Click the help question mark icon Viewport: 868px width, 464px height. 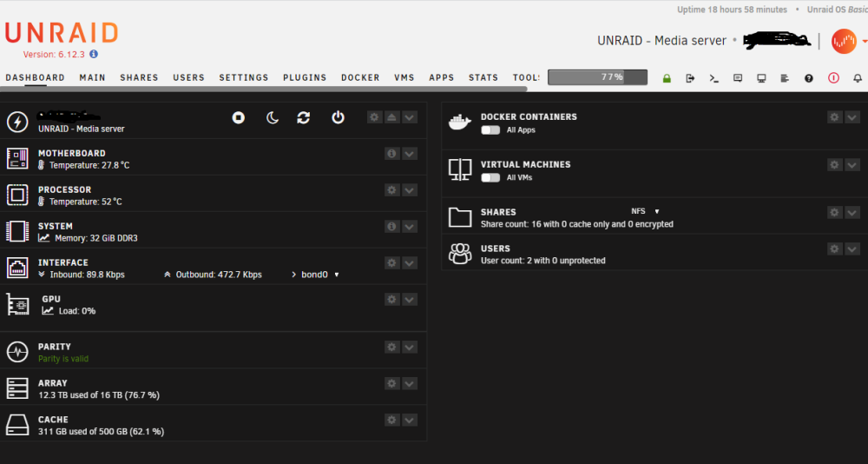pos(809,78)
